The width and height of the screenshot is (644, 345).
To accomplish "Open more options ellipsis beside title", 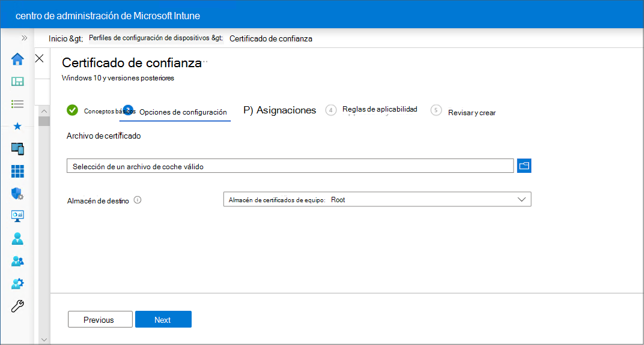I will pyautogui.click(x=205, y=62).
